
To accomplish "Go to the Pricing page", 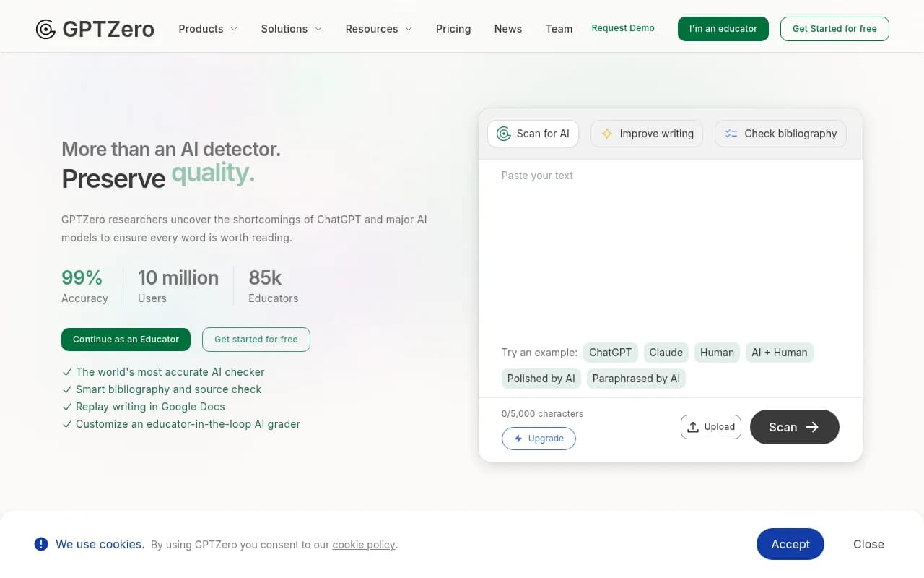I will click(x=453, y=29).
